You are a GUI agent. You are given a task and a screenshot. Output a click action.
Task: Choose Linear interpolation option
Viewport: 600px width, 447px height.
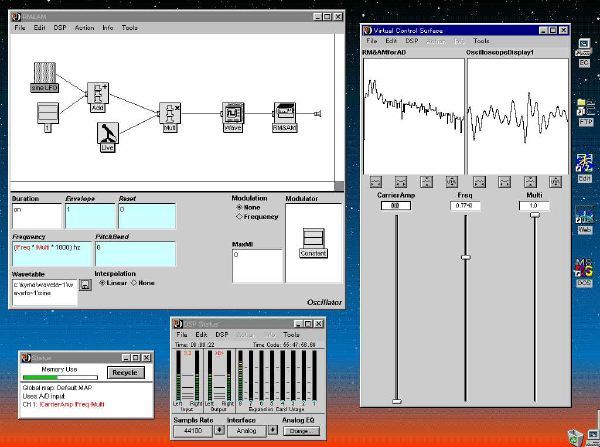(x=102, y=282)
